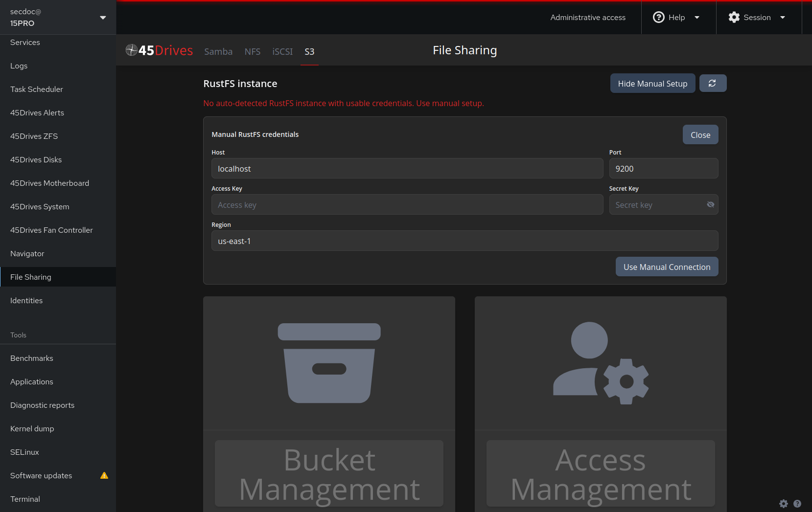Open Software updates in the sidebar
This screenshot has height=512, width=812.
tap(58, 476)
